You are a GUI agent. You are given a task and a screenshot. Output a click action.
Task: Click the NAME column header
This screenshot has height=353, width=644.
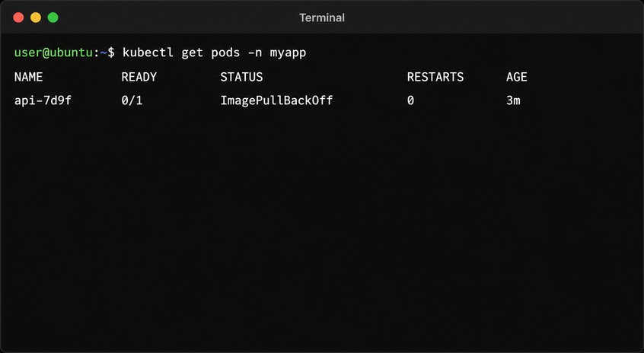[x=28, y=77]
